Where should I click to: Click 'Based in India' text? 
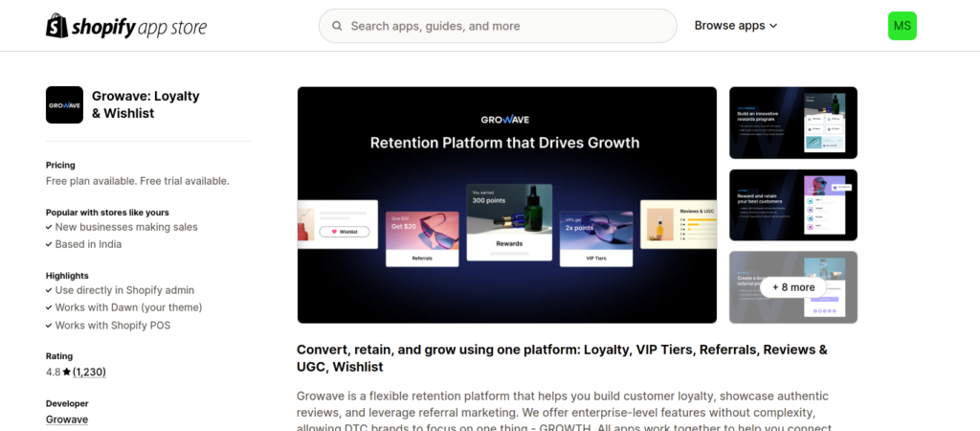88,244
